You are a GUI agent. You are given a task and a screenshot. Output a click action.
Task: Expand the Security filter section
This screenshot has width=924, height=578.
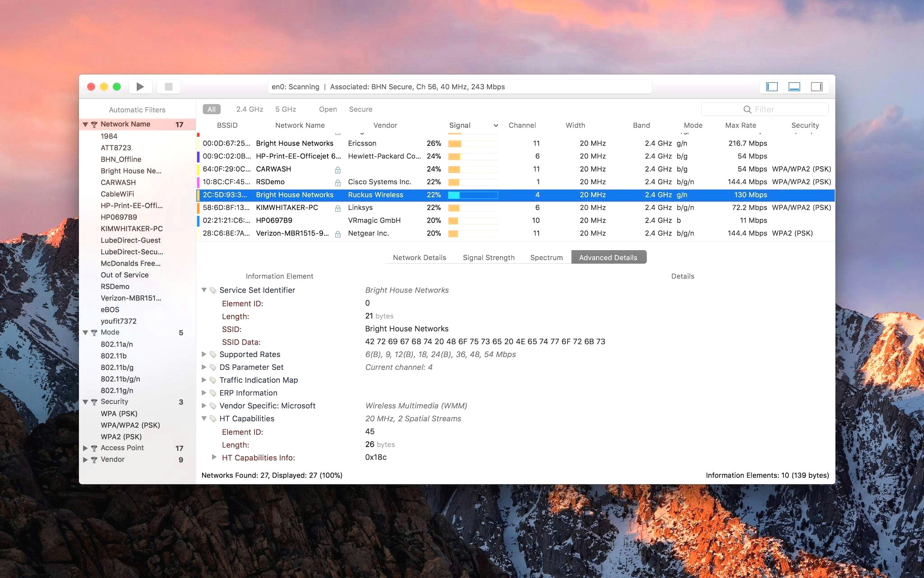(85, 401)
